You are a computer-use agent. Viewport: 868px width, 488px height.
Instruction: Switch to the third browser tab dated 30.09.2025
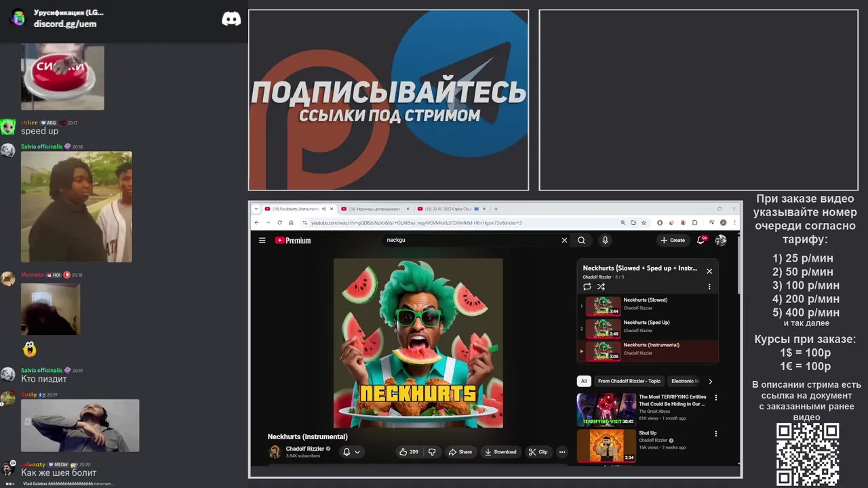451,209
